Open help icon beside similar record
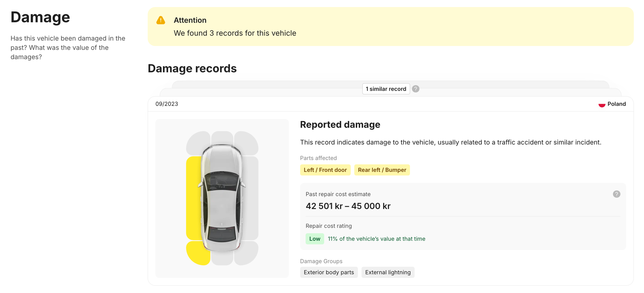 pyautogui.click(x=416, y=89)
